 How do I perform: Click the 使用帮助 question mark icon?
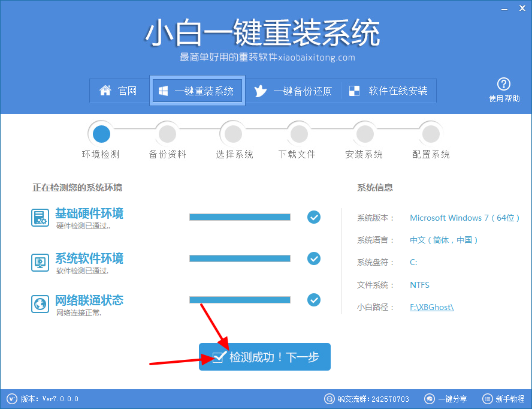503,84
